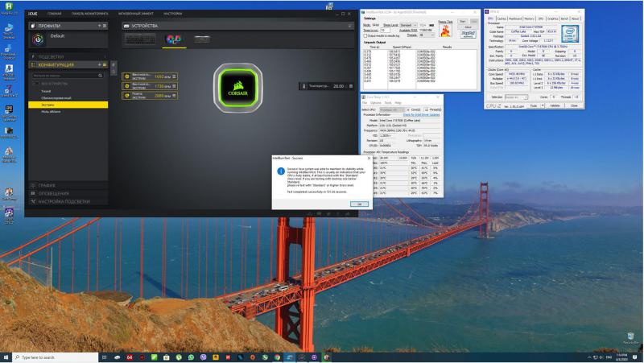The width and height of the screenshot is (644, 363).
Task: Click the Windows Start button
Action: click(x=7, y=357)
